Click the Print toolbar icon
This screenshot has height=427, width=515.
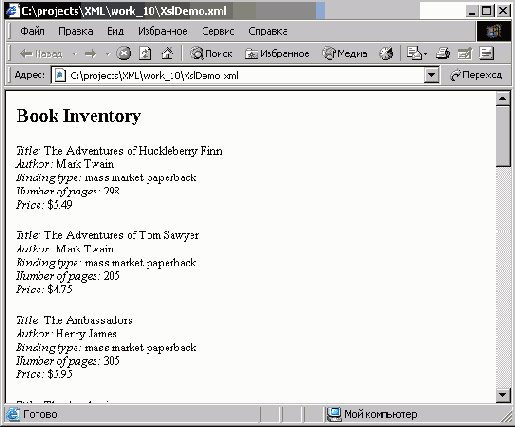click(443, 53)
